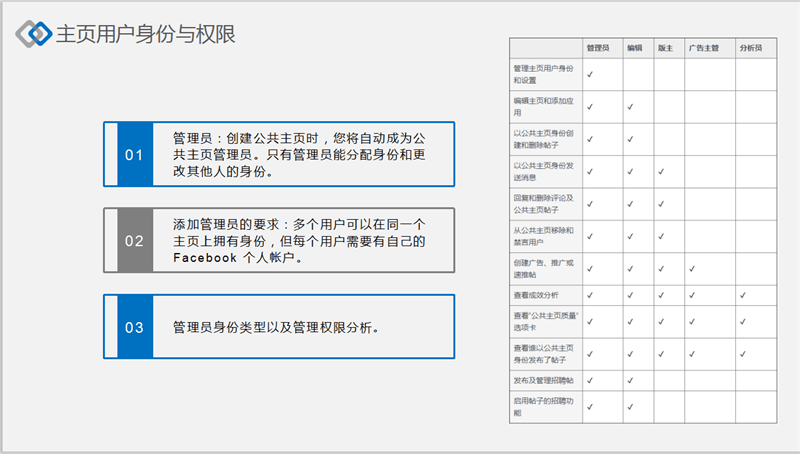Click the row label 编辑主页和添加应用
The image size is (800, 454).
(x=543, y=107)
